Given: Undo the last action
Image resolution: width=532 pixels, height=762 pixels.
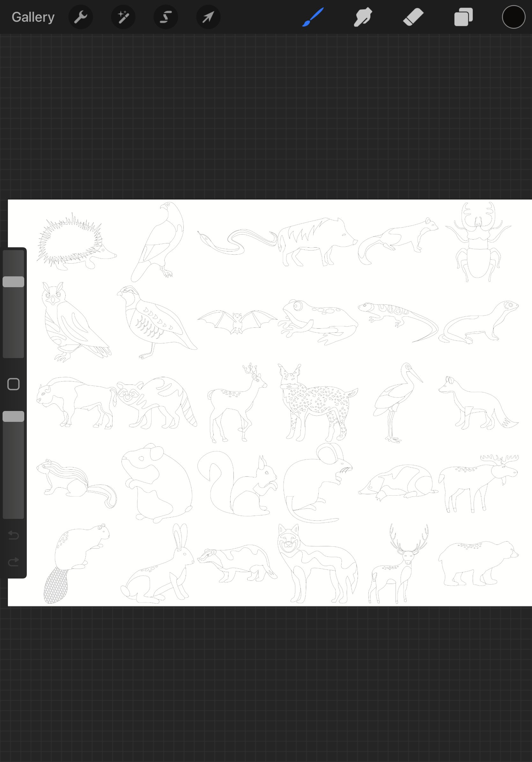Looking at the screenshot, I should [13, 535].
